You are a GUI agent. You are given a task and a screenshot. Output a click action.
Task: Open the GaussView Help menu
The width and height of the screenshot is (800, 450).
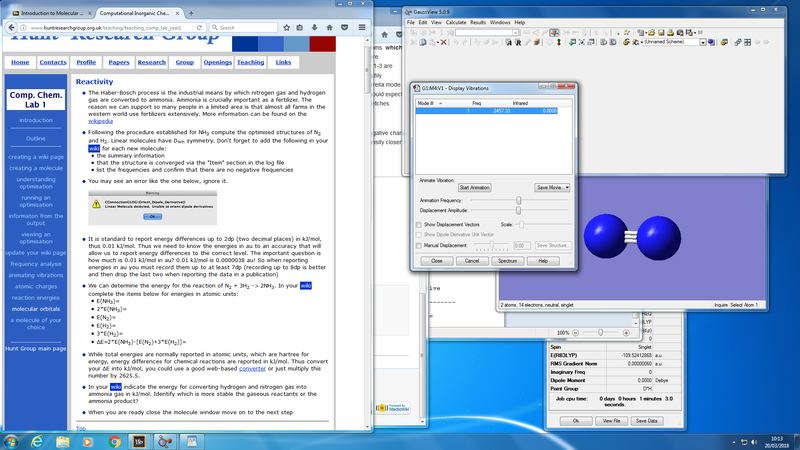tap(519, 22)
